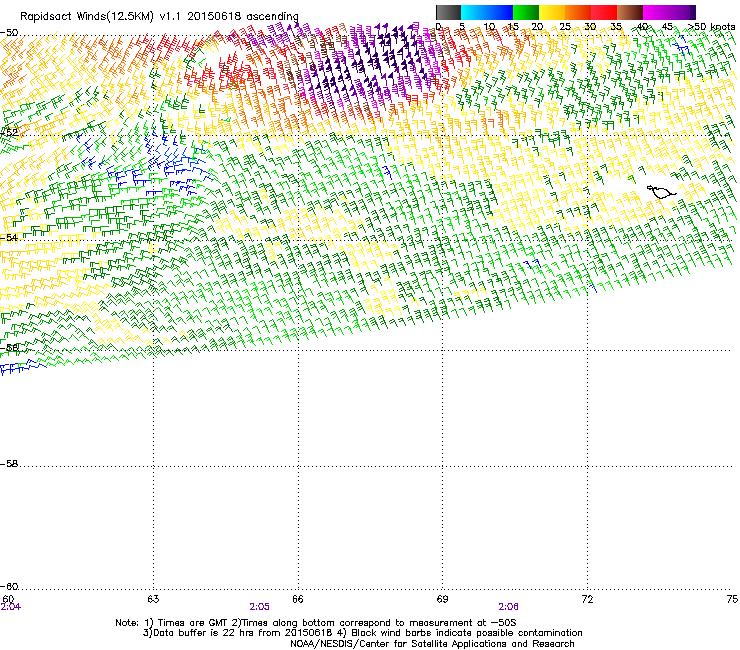Click the "Data buffer is 22 hrs" note line
740x650 pixels.
point(362,633)
